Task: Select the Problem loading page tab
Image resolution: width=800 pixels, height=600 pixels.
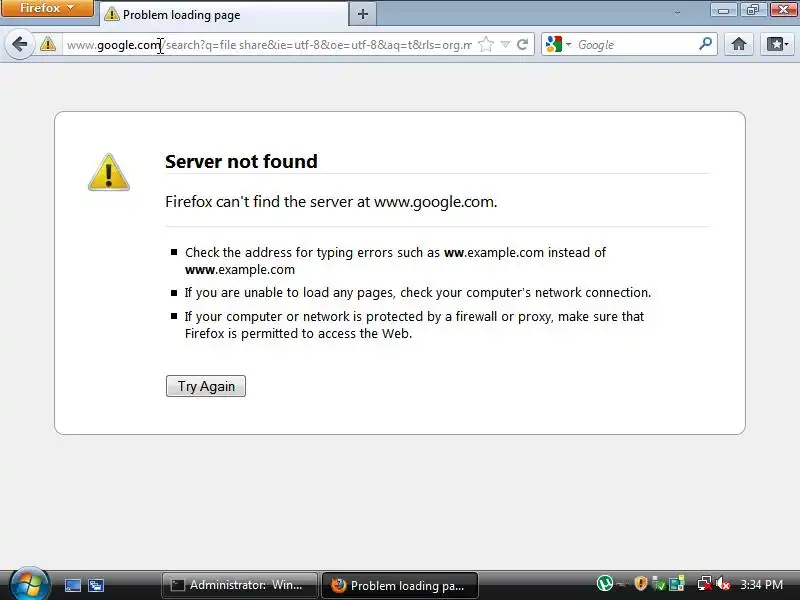Action: click(x=223, y=14)
